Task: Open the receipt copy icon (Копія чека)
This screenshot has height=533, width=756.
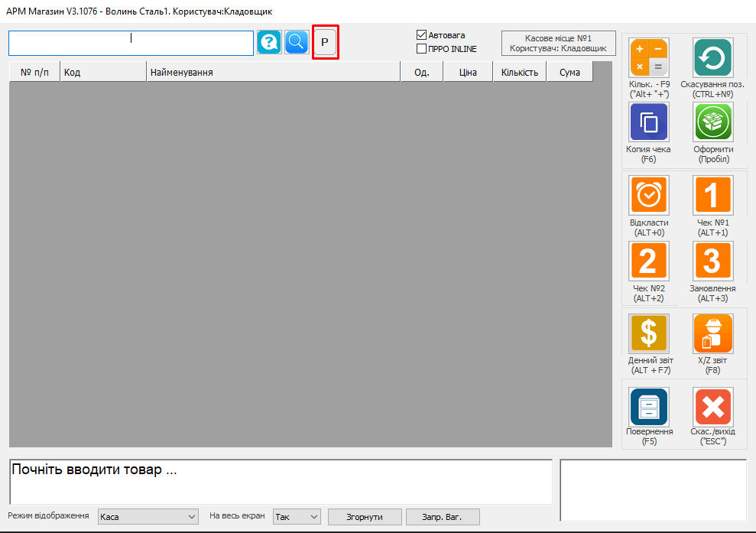Action: (648, 122)
